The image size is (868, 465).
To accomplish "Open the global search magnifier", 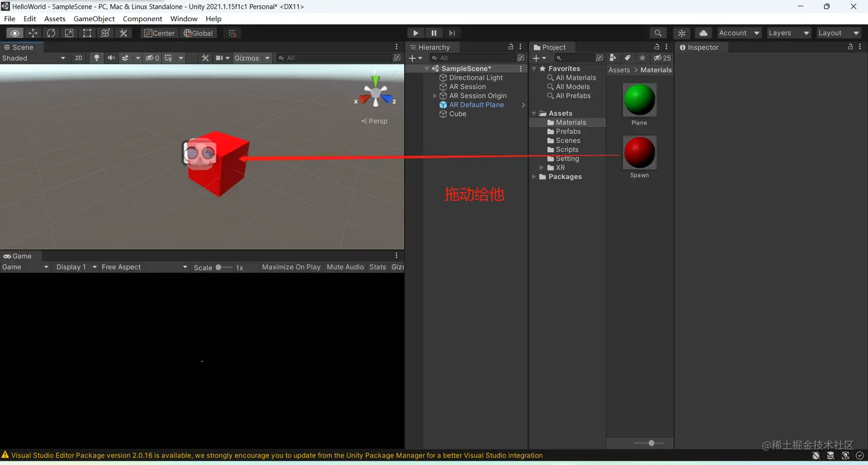I will click(658, 33).
